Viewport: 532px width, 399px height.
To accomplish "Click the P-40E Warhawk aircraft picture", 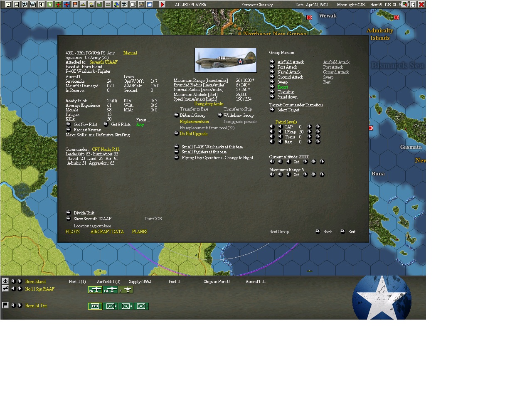I will [226, 60].
